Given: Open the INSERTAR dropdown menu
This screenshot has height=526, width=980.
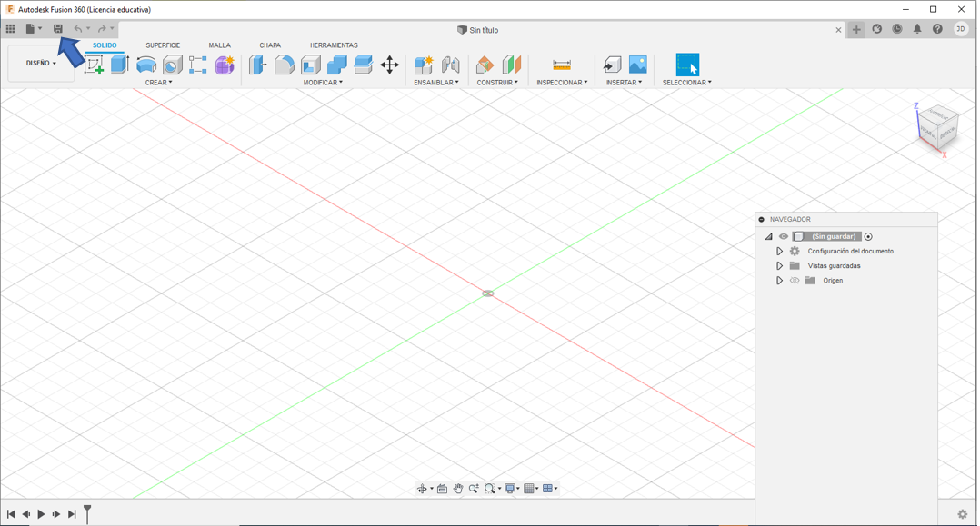Looking at the screenshot, I should 624,83.
